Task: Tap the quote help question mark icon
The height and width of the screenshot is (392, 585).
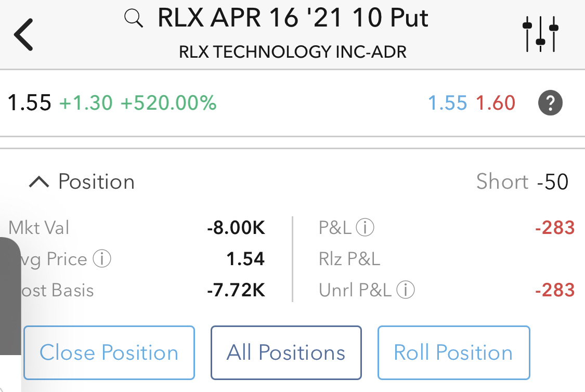Action: pyautogui.click(x=550, y=103)
